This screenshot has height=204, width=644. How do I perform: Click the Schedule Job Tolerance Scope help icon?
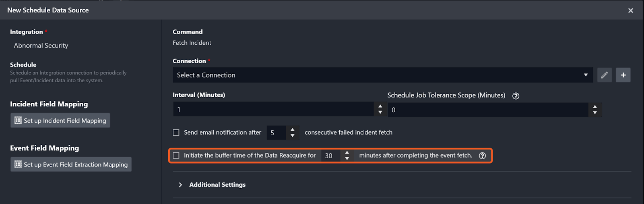click(x=516, y=96)
